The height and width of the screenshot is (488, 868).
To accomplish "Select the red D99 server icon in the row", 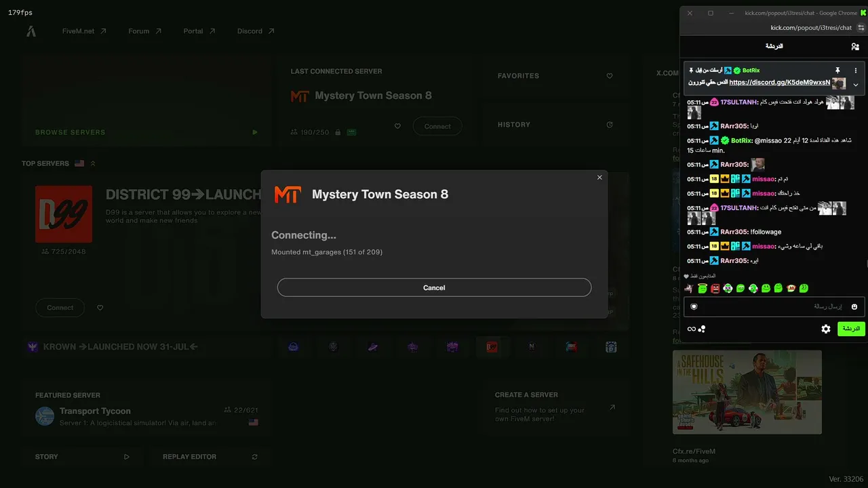I will 492,347.
